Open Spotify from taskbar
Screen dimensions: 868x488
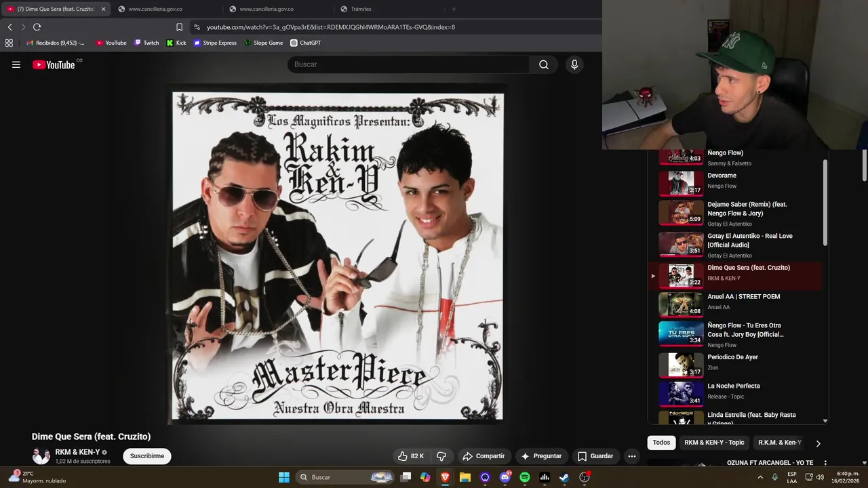(x=524, y=477)
